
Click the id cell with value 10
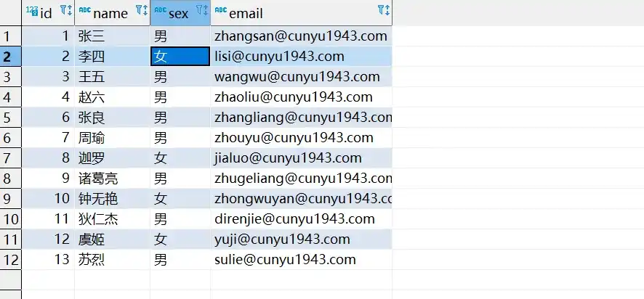click(x=48, y=199)
